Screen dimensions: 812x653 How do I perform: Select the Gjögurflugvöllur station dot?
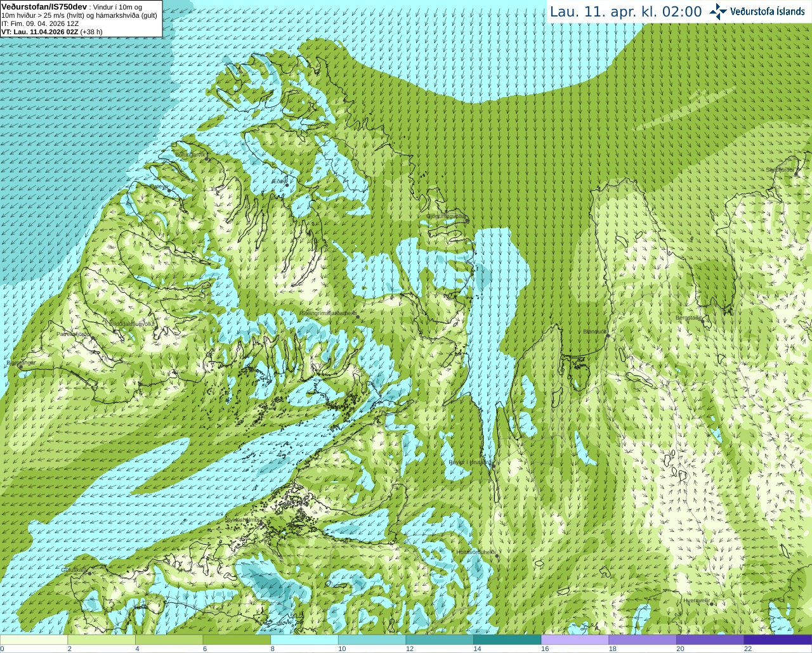[x=467, y=221]
